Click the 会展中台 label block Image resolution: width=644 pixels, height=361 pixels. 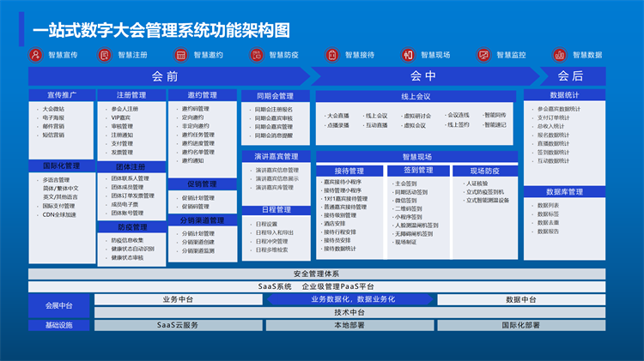click(58, 305)
